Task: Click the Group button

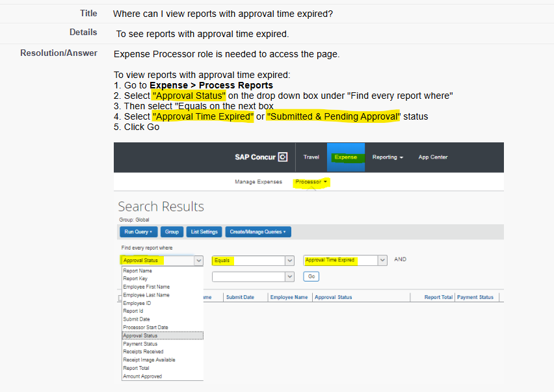Action: tap(172, 231)
